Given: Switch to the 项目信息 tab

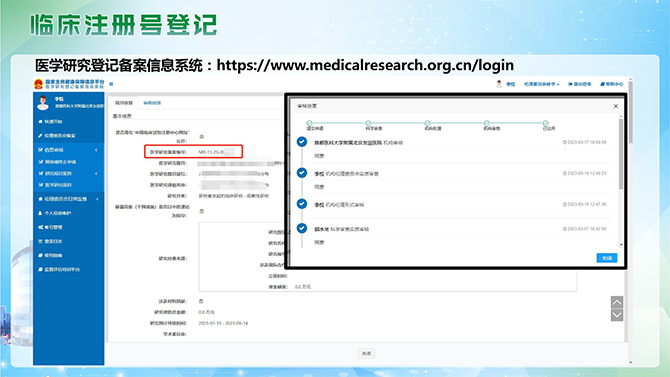Looking at the screenshot, I should (124, 103).
